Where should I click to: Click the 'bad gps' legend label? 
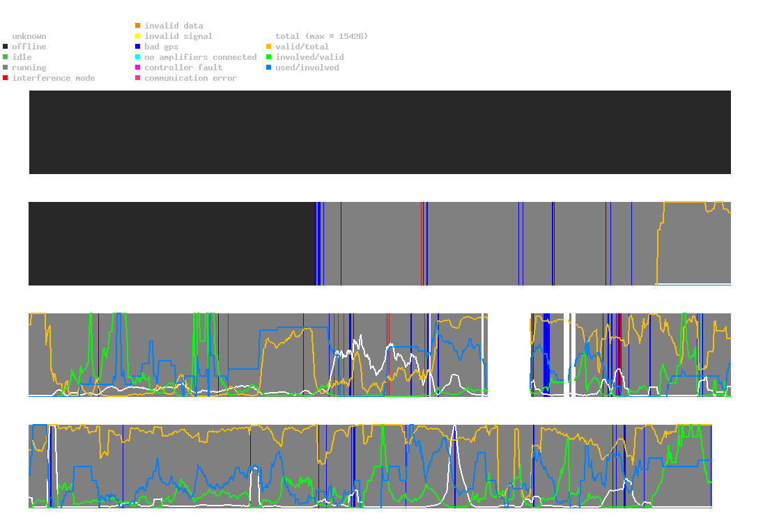[x=162, y=47]
